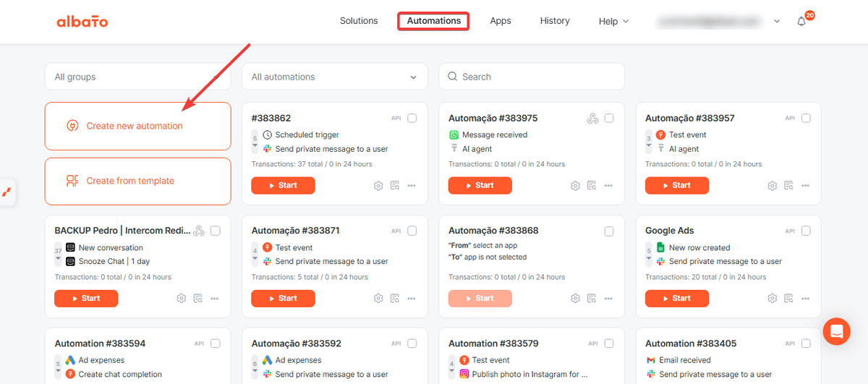The height and width of the screenshot is (384, 868).
Task: Open log icon on Google Ads card
Action: [x=788, y=298]
